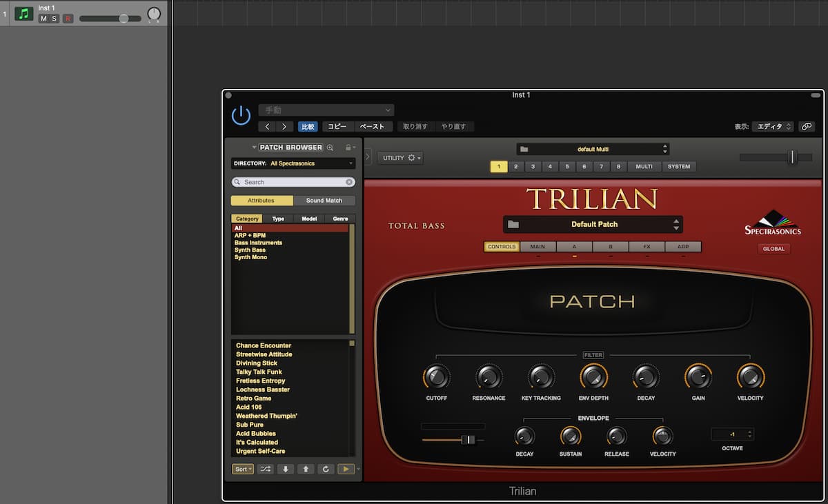828x504 pixels.
Task: Select part 1 button
Action: [x=498, y=166]
